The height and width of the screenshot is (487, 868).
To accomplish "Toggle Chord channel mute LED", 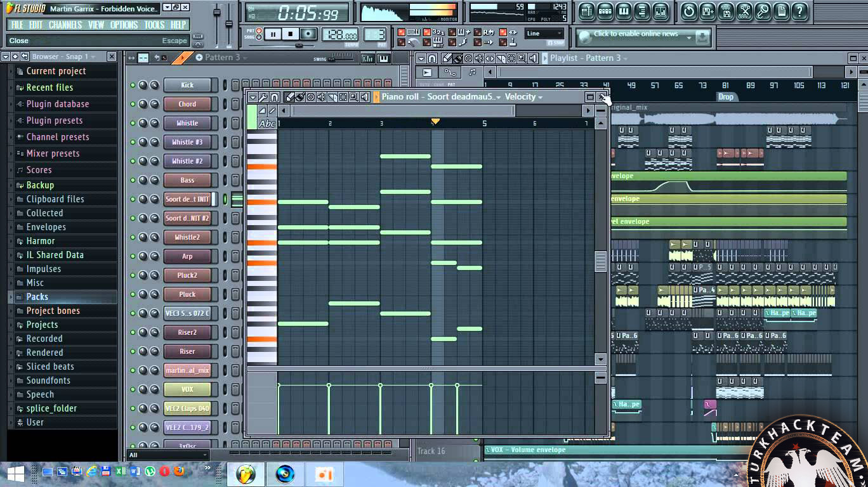I will (133, 104).
